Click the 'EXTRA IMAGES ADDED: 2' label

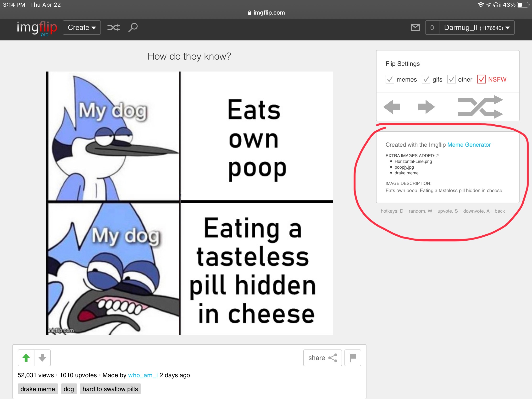pyautogui.click(x=412, y=156)
